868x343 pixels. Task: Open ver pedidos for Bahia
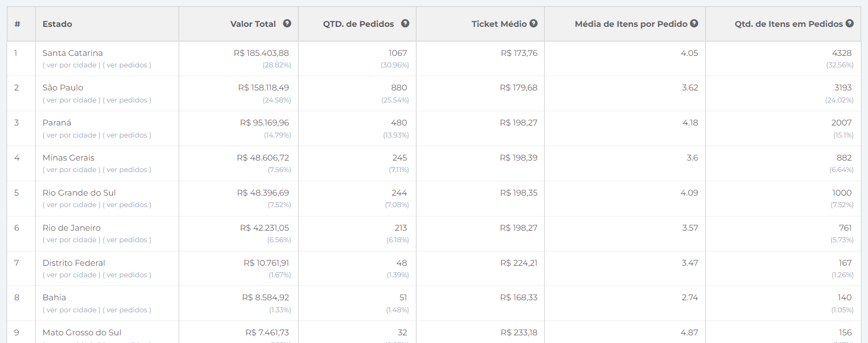(x=127, y=310)
